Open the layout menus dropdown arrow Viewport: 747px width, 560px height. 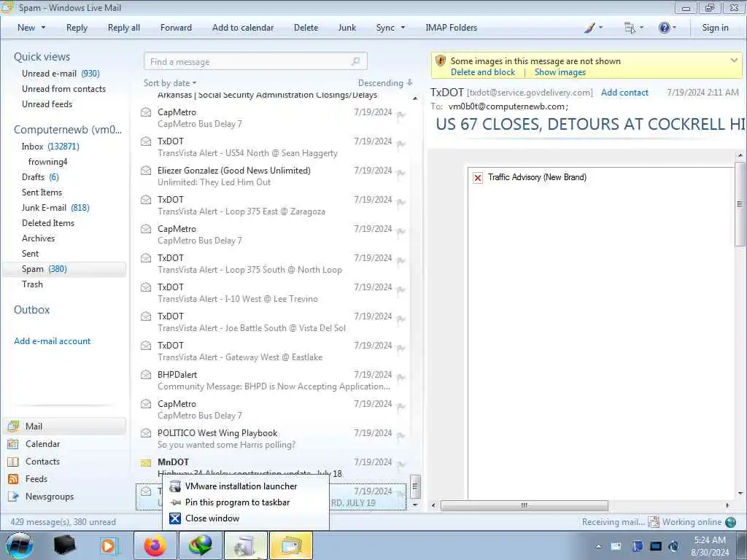641,28
